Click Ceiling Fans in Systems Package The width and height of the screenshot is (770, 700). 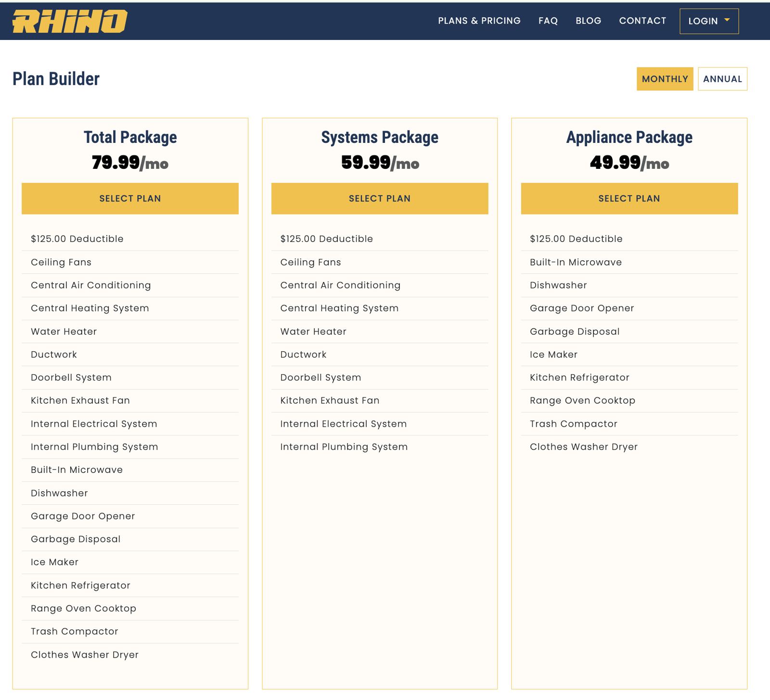coord(380,262)
